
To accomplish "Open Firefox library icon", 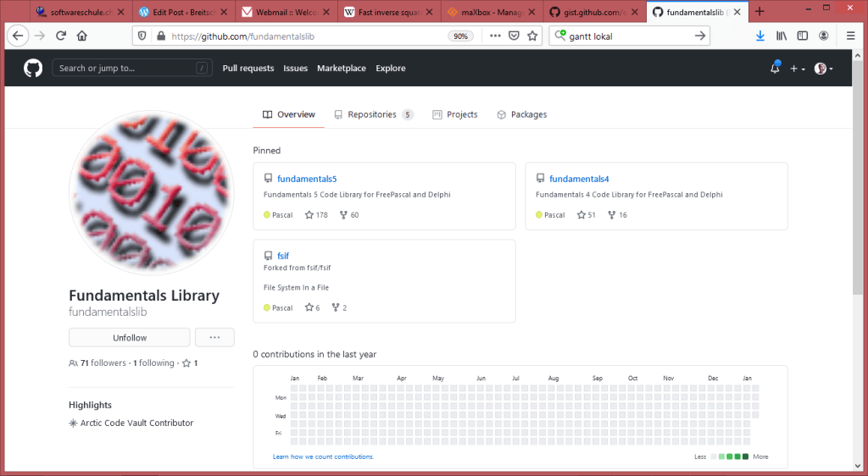I will [x=782, y=36].
